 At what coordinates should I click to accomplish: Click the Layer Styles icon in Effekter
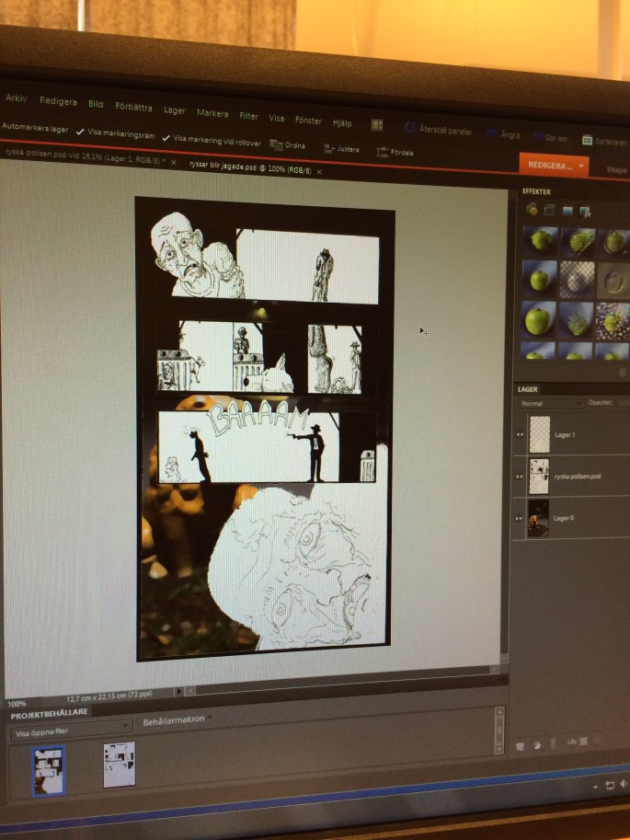click(x=550, y=210)
